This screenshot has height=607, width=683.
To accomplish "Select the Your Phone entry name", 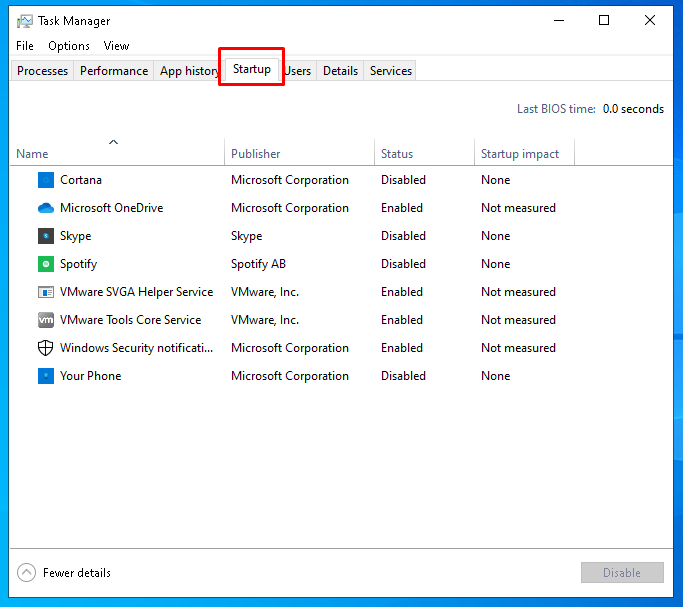I will click(x=90, y=376).
